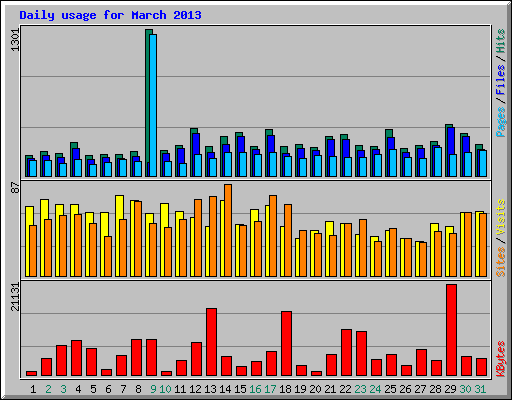Click day 15 on the x-axis
This screenshot has height=400, width=512.
[x=240, y=389]
